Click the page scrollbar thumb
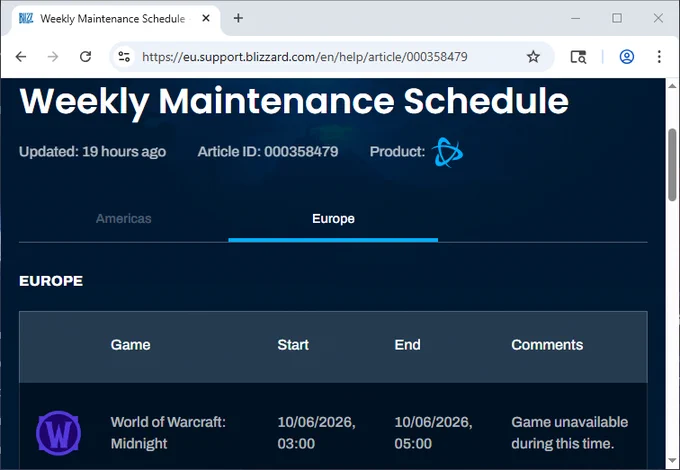Screen dimensions: 680x470 672,165
